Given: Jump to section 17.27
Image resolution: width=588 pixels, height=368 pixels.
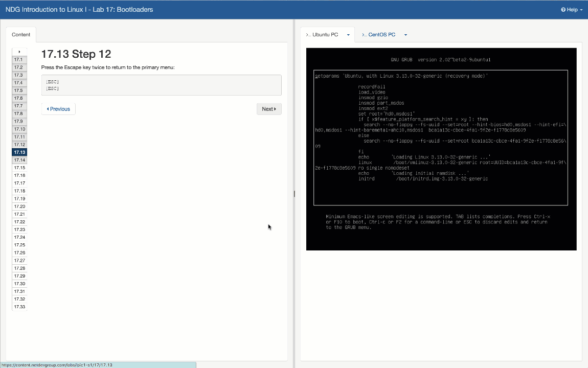Looking at the screenshot, I should click(x=19, y=261).
